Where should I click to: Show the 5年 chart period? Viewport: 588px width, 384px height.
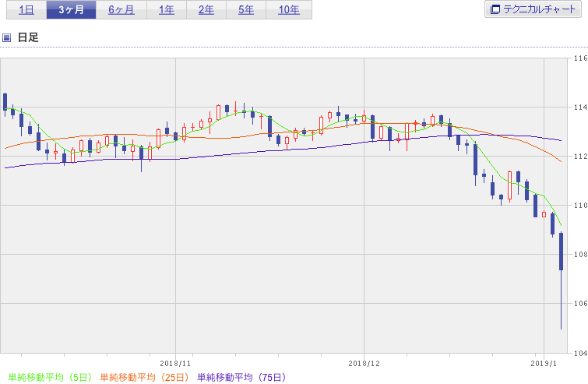tap(246, 10)
